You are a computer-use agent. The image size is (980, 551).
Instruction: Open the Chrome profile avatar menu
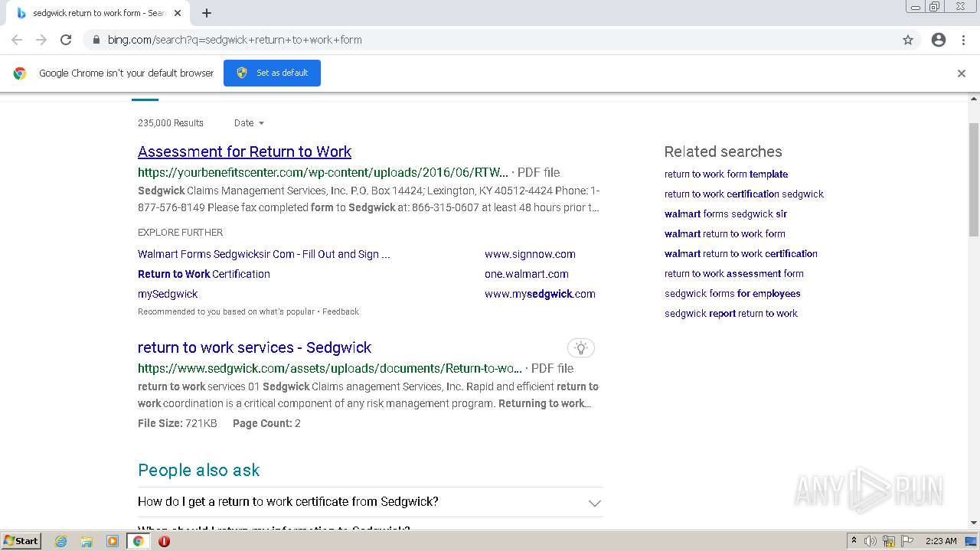click(x=939, y=40)
